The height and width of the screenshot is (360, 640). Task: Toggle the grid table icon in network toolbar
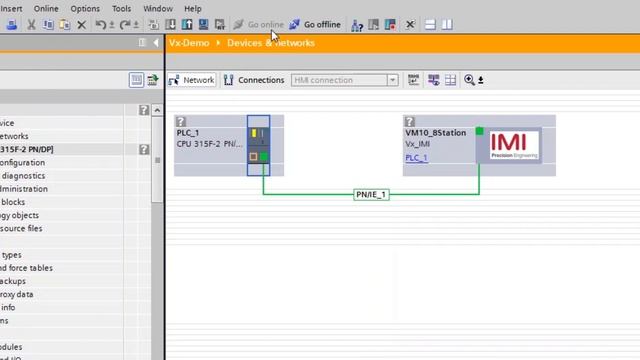coord(451,80)
